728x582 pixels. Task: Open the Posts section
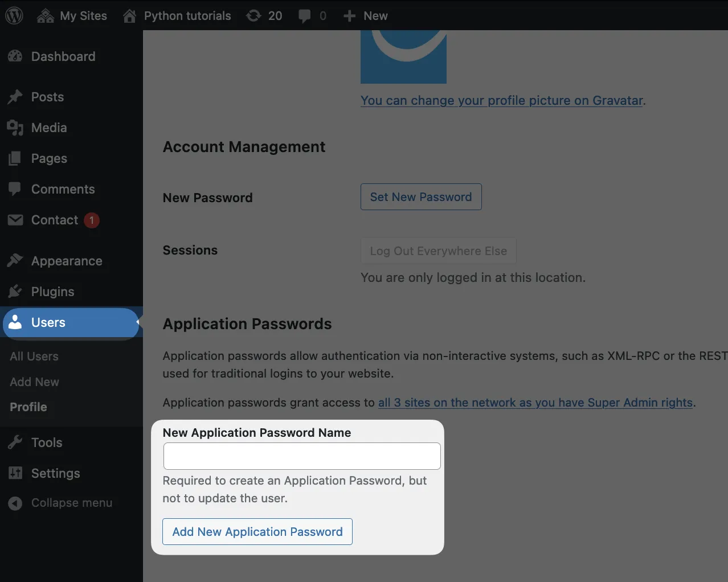[47, 97]
